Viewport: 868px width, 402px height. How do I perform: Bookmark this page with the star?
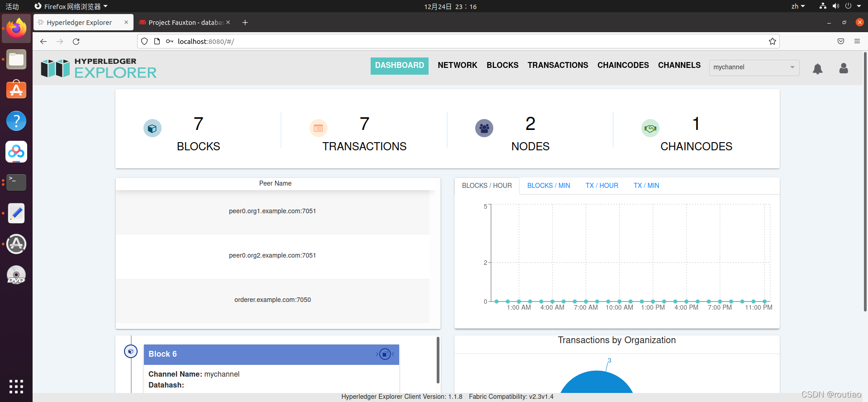(x=772, y=41)
